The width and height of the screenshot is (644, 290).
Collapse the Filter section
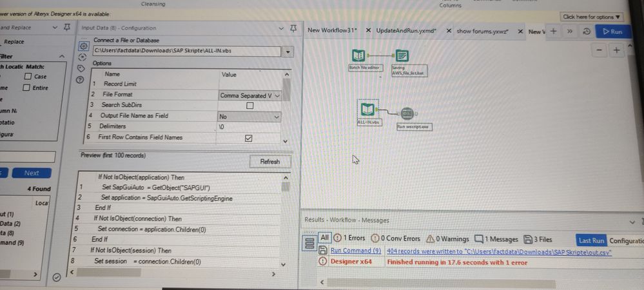point(62,56)
